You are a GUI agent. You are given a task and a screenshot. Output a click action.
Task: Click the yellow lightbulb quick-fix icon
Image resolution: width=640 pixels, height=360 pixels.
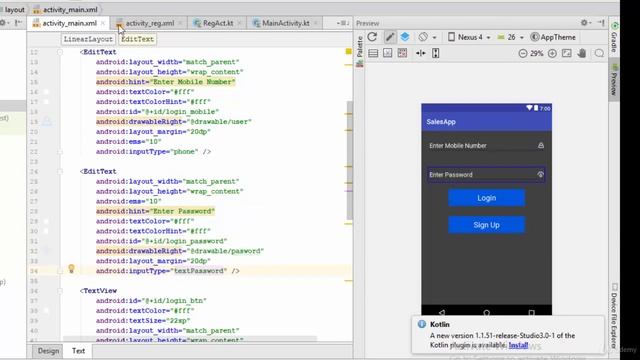(x=71, y=269)
